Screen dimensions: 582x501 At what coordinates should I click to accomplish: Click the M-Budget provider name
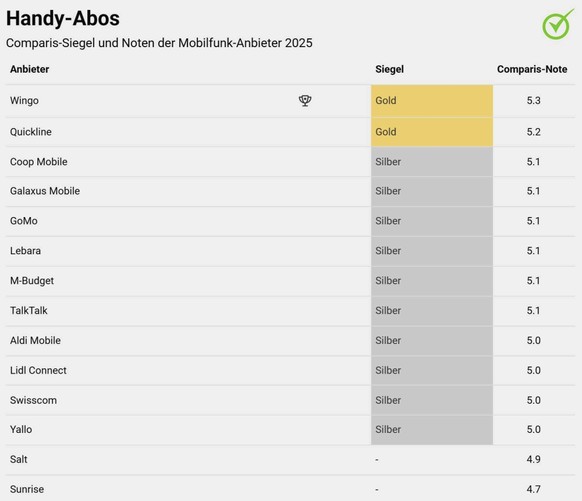(x=32, y=281)
